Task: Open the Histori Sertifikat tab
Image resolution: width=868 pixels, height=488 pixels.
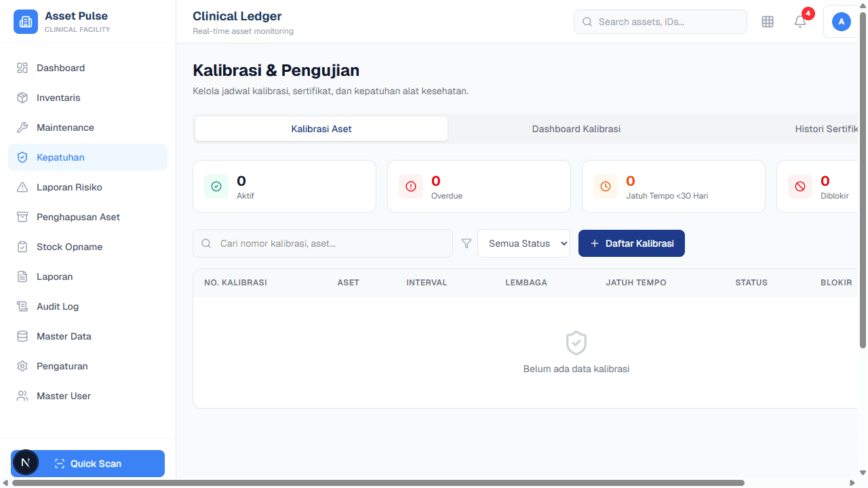Action: [x=826, y=129]
